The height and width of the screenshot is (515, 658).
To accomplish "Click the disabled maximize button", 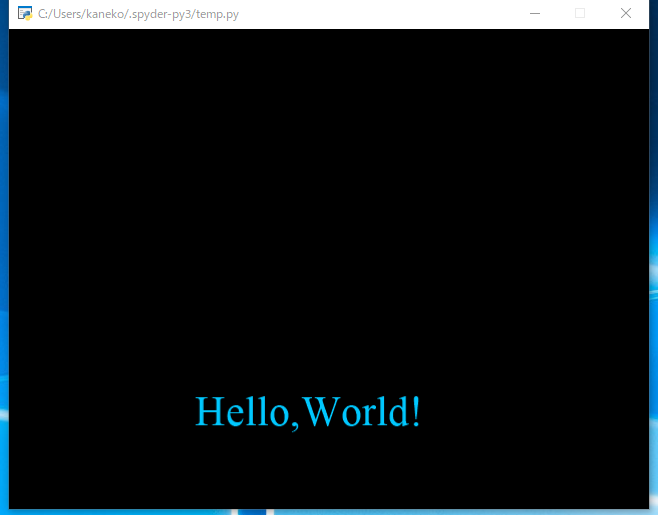I will click(580, 13).
